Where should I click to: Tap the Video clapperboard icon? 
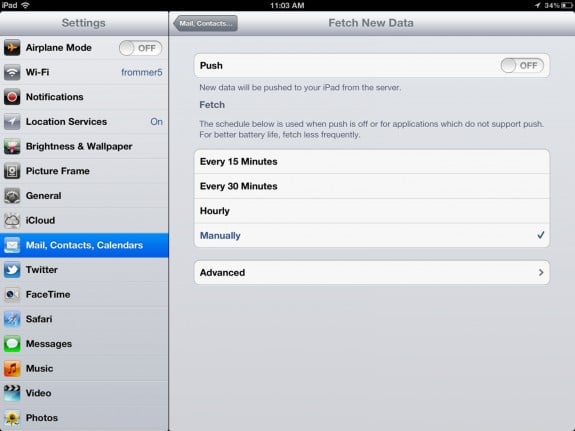click(x=12, y=393)
